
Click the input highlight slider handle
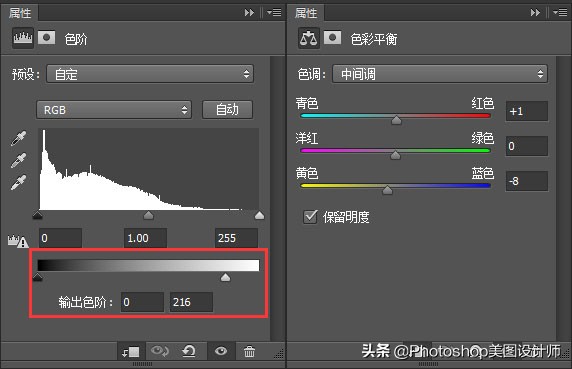coord(259,215)
